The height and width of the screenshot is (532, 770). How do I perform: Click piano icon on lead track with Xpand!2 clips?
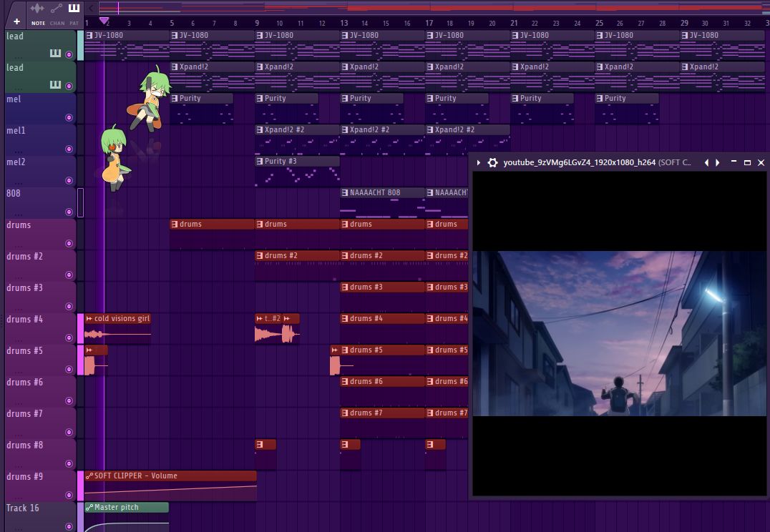point(56,85)
